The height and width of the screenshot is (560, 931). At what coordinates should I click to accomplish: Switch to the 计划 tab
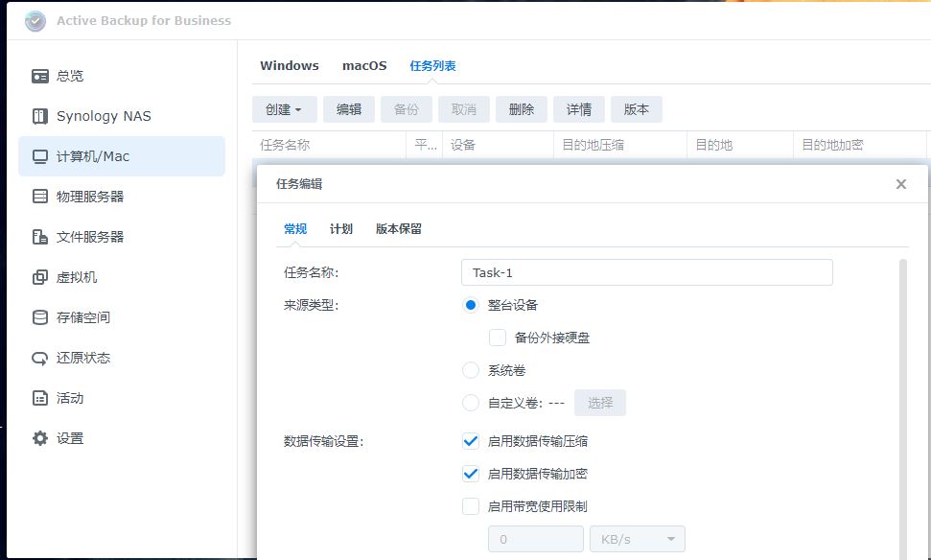tap(341, 229)
